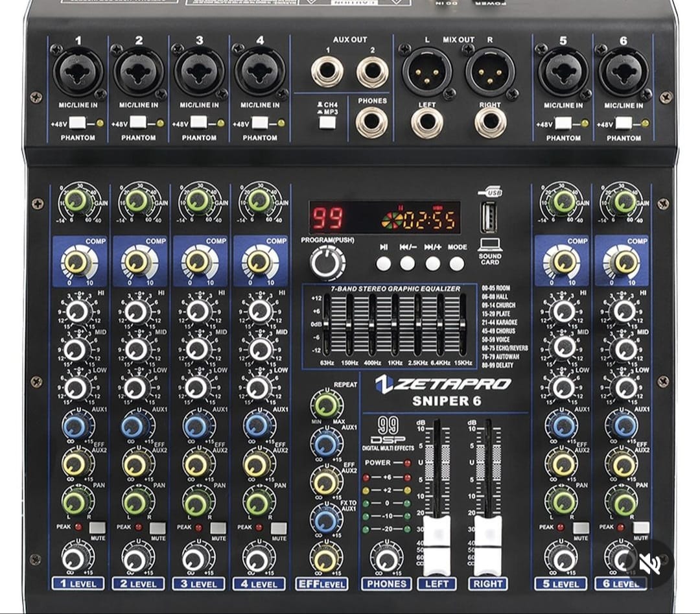The image size is (700, 614).
Task: Click channel 3 green PAN knob
Action: click(x=196, y=503)
